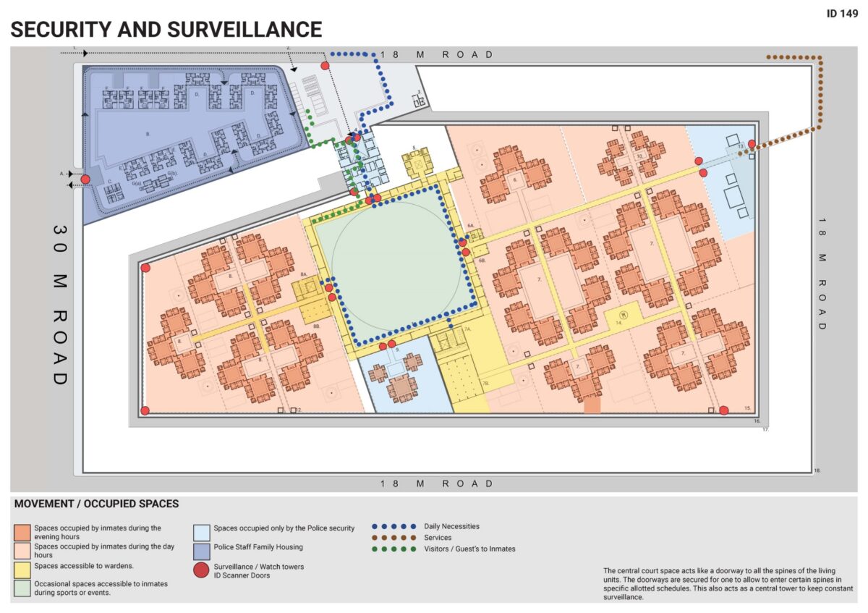Pick the pale green occasional spaces legend swatch
Image resolution: width=868 pixels, height=613 pixels.
coord(22,587)
